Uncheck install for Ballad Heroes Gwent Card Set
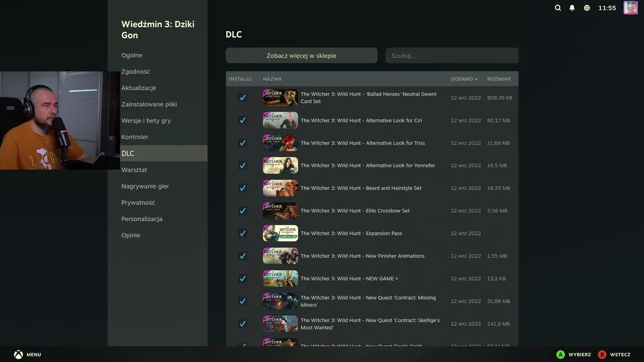 (243, 98)
